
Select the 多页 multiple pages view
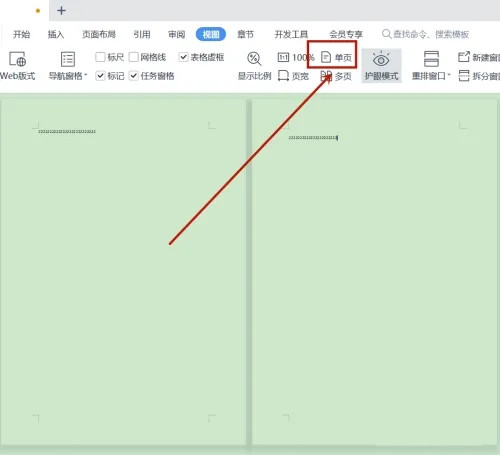(x=336, y=76)
